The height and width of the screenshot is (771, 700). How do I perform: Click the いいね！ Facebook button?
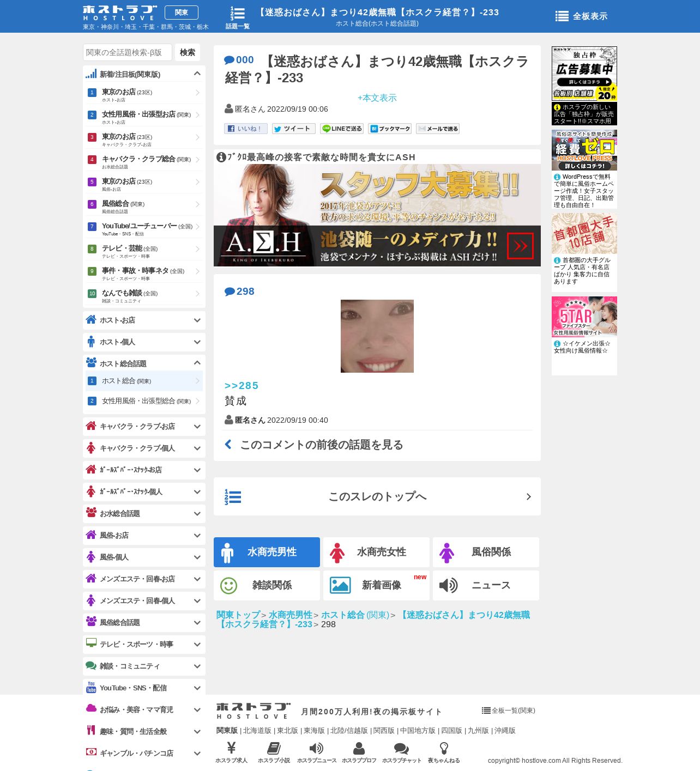(246, 129)
